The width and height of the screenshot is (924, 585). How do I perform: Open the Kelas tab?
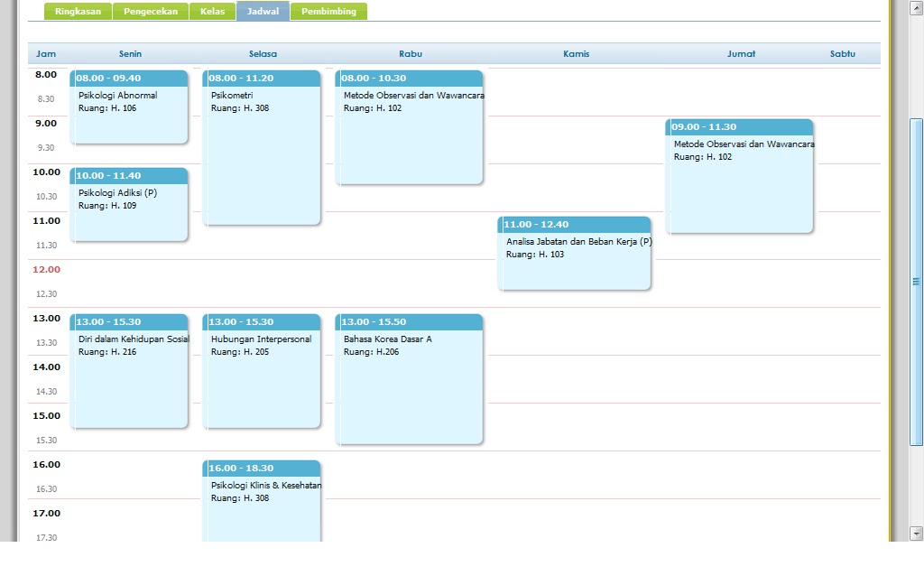212,11
